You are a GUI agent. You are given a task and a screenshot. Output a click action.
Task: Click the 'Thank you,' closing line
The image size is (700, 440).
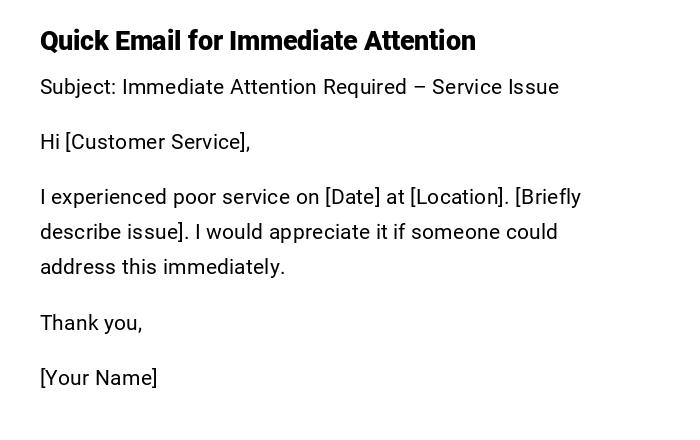91,323
